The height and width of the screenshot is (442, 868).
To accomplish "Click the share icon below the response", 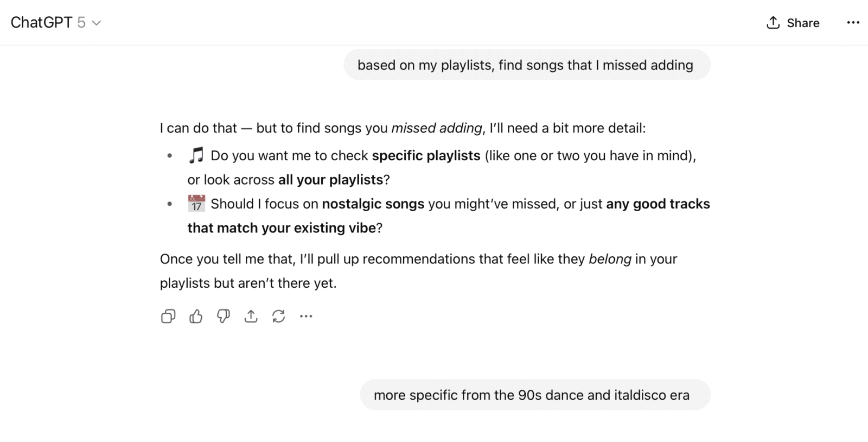I will tap(251, 316).
